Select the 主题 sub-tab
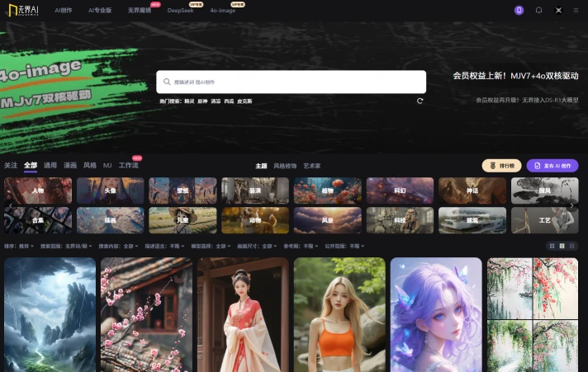The width and height of the screenshot is (588, 372). pos(261,166)
